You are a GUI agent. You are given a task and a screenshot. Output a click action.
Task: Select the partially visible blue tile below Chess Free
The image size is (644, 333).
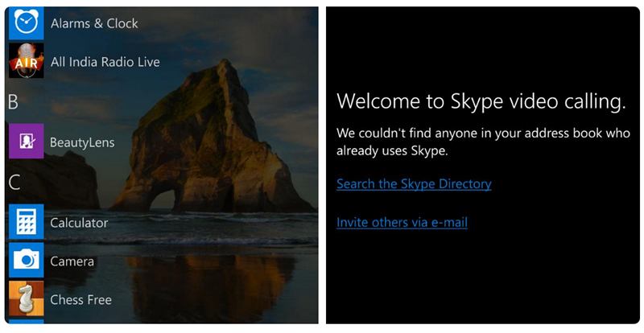pyautogui.click(x=27, y=322)
